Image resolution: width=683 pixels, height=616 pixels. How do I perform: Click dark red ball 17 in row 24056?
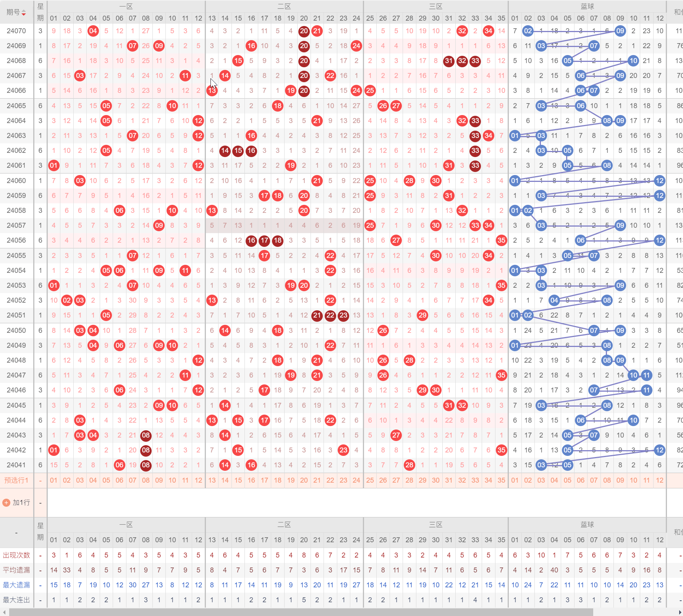click(264, 240)
